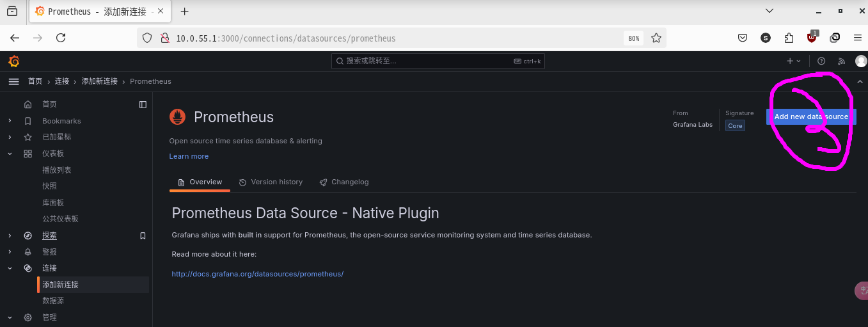Open a new Firefox tab
The height and width of the screenshot is (327, 868).
tap(185, 11)
